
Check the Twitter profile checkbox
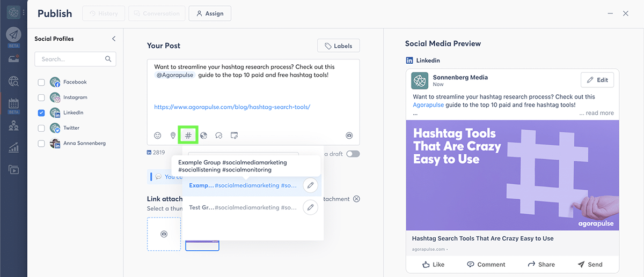41,128
